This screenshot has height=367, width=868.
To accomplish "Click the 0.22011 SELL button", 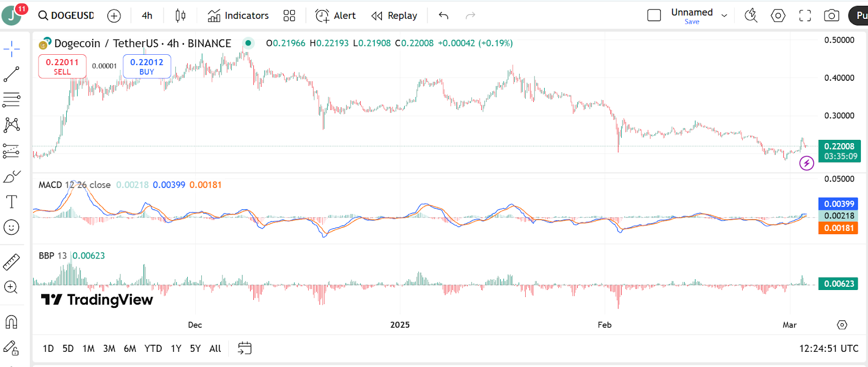I will (62, 67).
